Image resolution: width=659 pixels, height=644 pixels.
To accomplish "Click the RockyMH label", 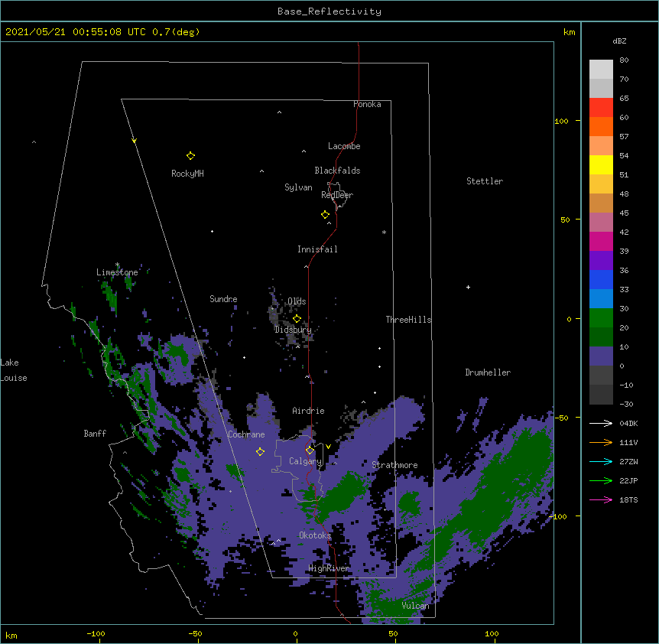I will coord(187,174).
